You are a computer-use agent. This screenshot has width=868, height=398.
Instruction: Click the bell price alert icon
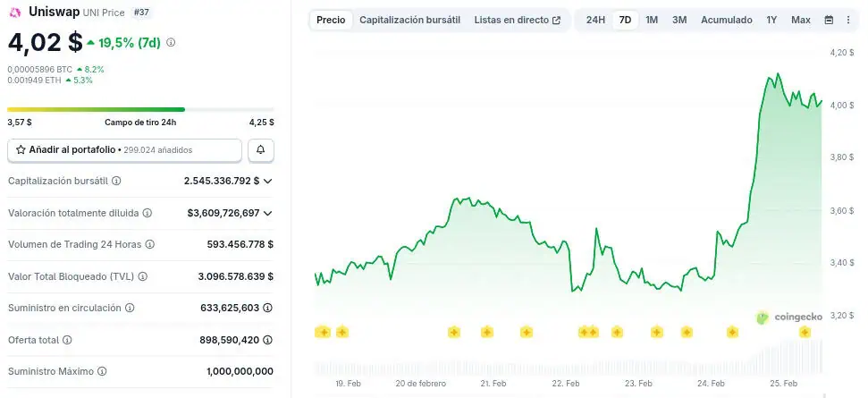tap(260, 150)
